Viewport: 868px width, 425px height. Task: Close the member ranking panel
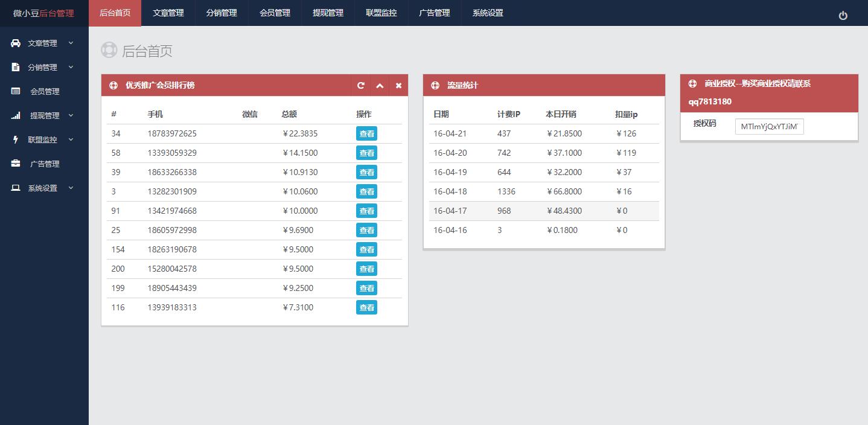398,86
